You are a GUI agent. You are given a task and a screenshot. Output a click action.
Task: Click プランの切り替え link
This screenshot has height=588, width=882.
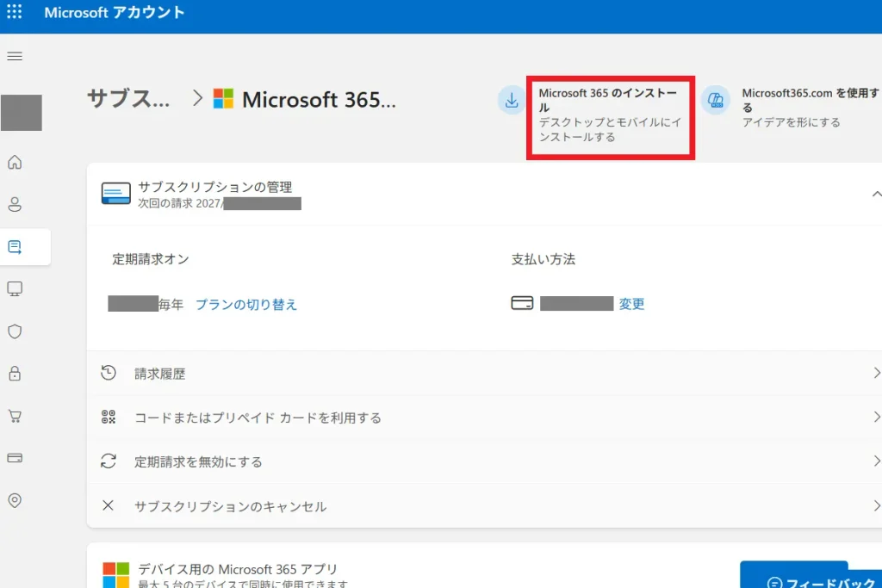[x=245, y=304]
